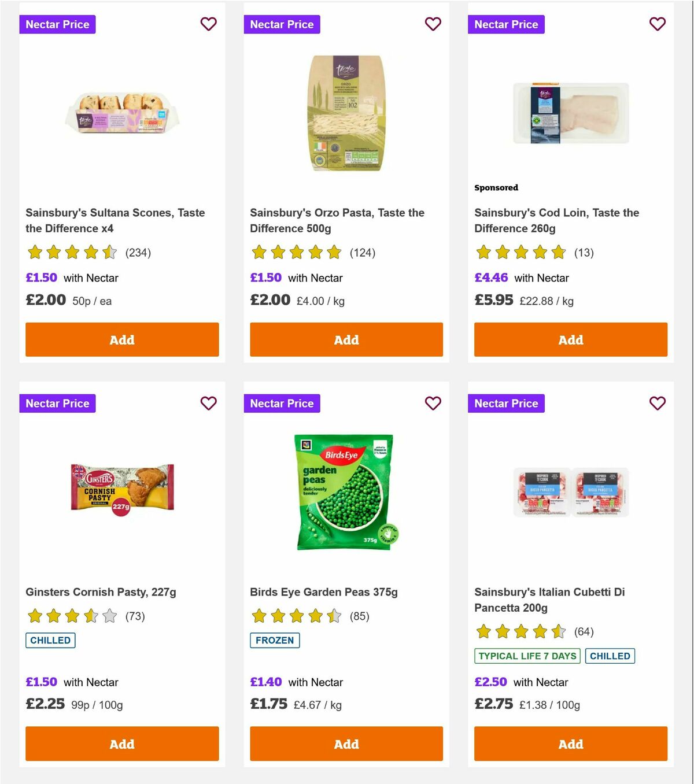Select the Nectar Price label on Pancetta
Viewport: 694px width, 784px height.
click(506, 403)
